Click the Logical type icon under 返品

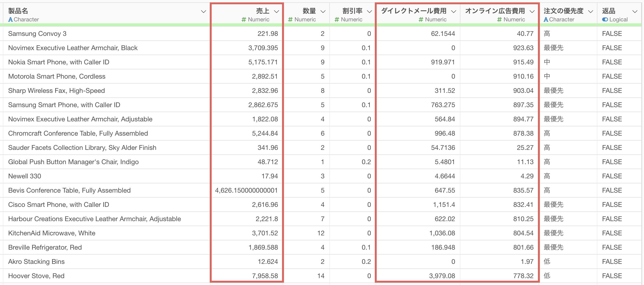pyautogui.click(x=605, y=19)
